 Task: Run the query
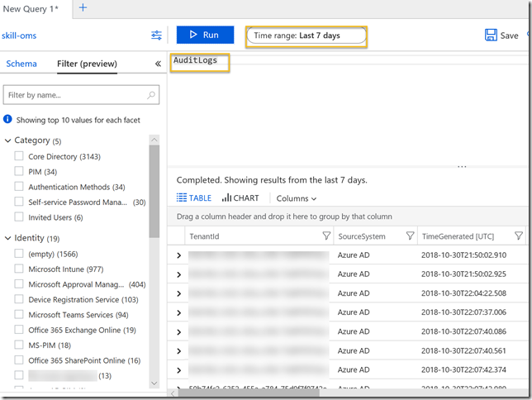(x=205, y=35)
